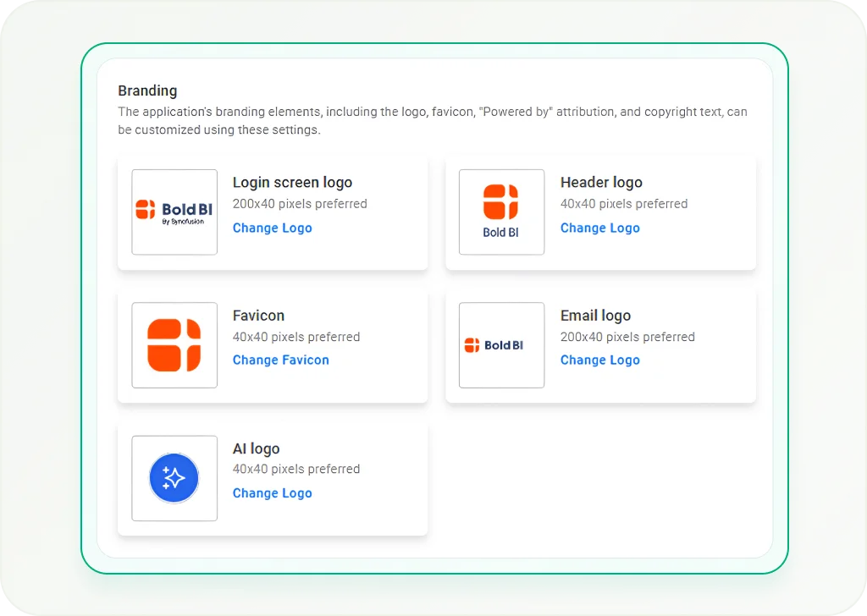Screen dimensions: 867x616
Task: Click the email logo Bold BI preview
Action: coord(501,345)
